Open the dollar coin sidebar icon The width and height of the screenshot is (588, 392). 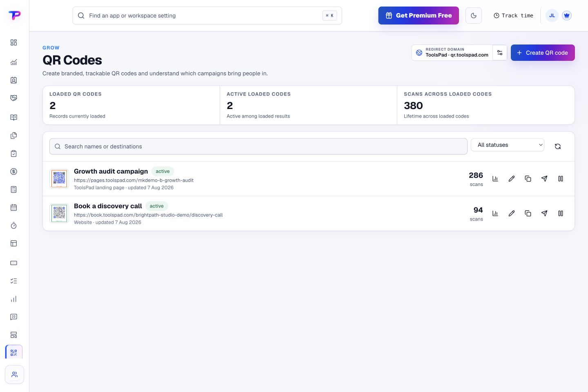click(x=13, y=171)
